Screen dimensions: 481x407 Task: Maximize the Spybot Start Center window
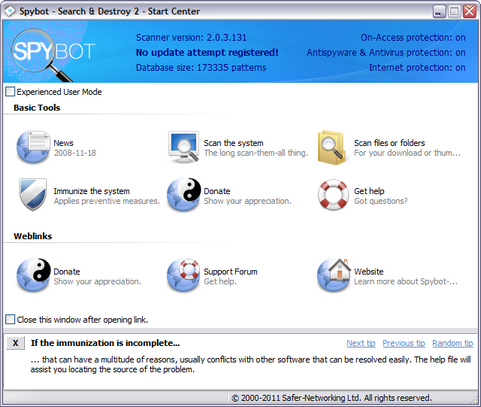[x=454, y=11]
